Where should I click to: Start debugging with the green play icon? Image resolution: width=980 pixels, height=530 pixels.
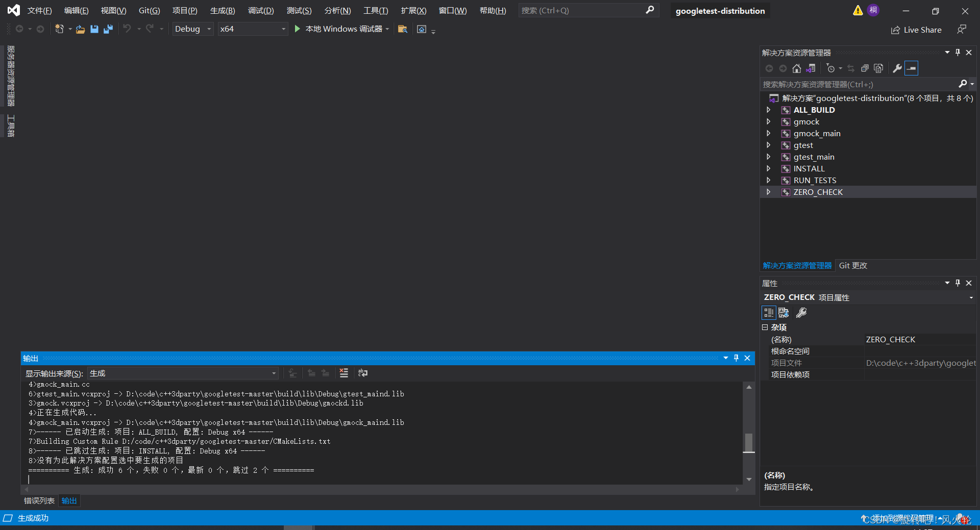[x=298, y=29]
